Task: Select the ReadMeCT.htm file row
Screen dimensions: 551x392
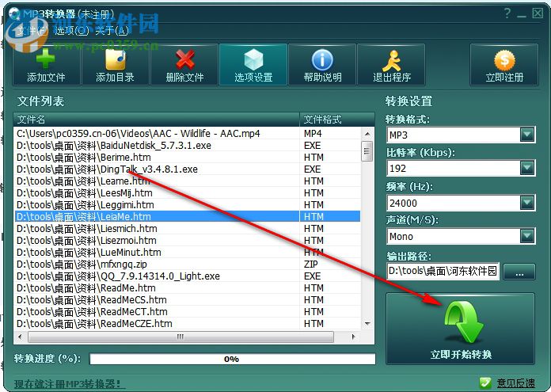Action: coord(188,312)
